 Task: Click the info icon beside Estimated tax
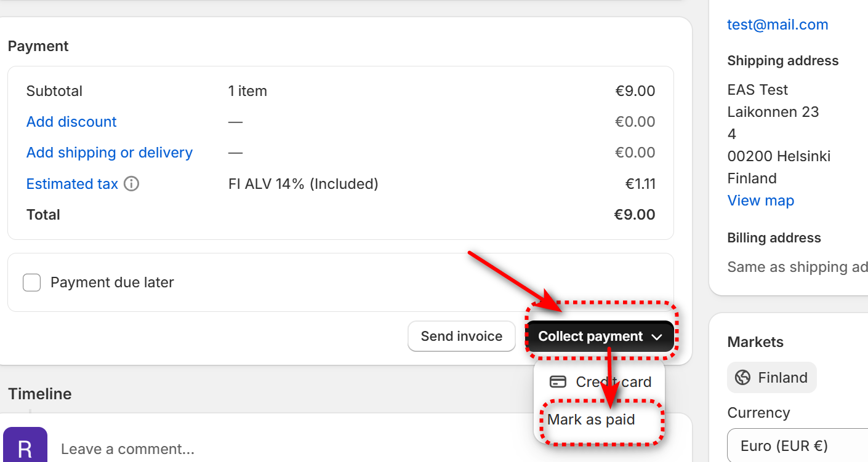pos(131,184)
